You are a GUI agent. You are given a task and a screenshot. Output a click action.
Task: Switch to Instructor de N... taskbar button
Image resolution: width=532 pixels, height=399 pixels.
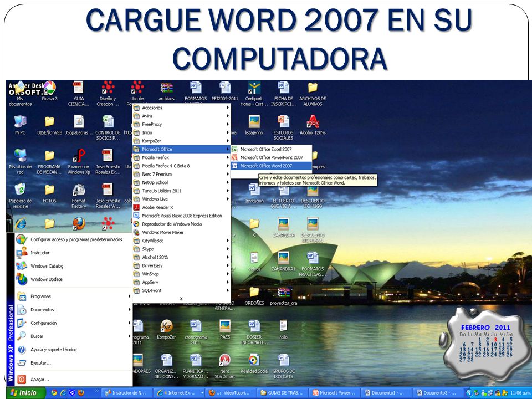point(126,393)
